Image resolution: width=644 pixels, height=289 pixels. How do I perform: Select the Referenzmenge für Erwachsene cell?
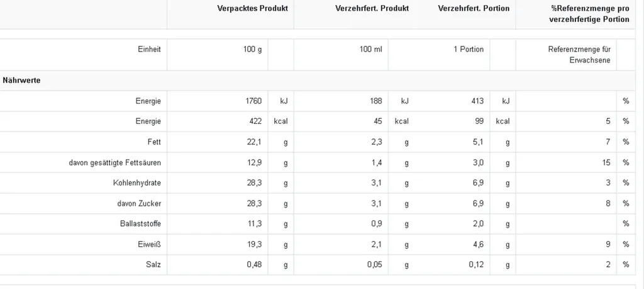pyautogui.click(x=579, y=55)
